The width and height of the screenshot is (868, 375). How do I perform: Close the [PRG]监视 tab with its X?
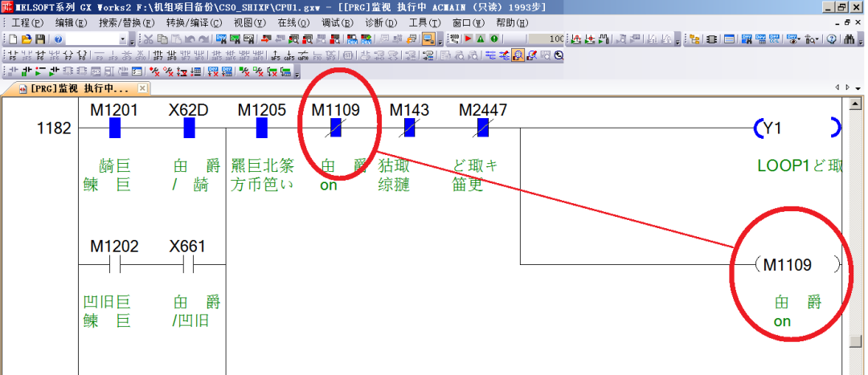coord(141,88)
